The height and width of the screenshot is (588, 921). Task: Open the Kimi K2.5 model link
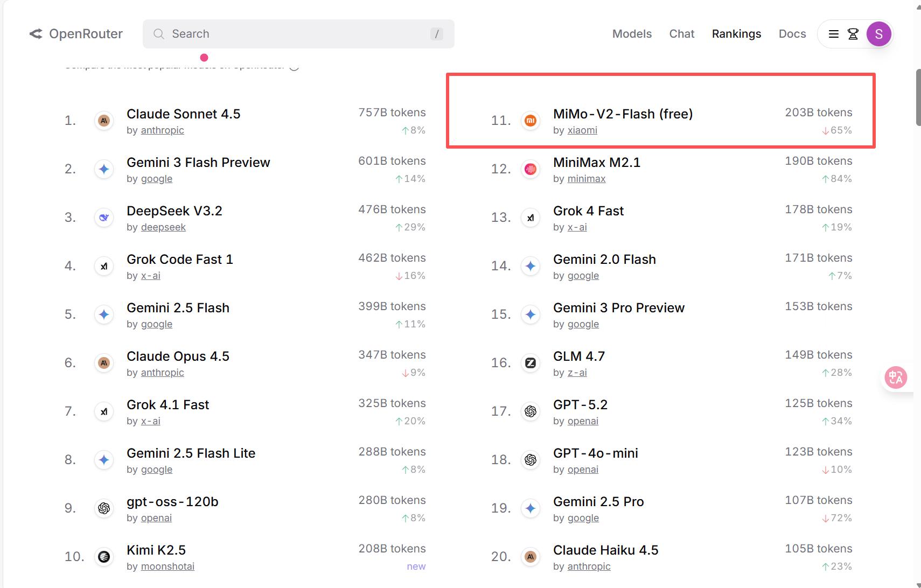(156, 550)
